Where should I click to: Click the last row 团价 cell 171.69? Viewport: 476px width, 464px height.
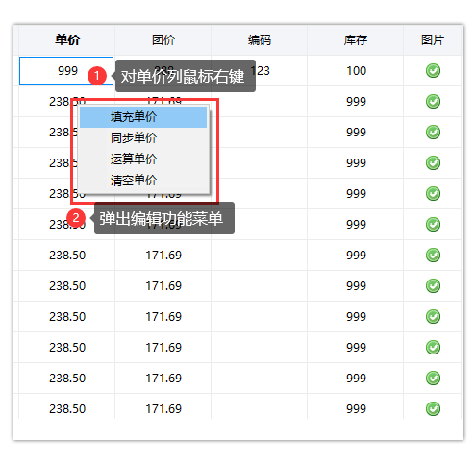(x=163, y=408)
